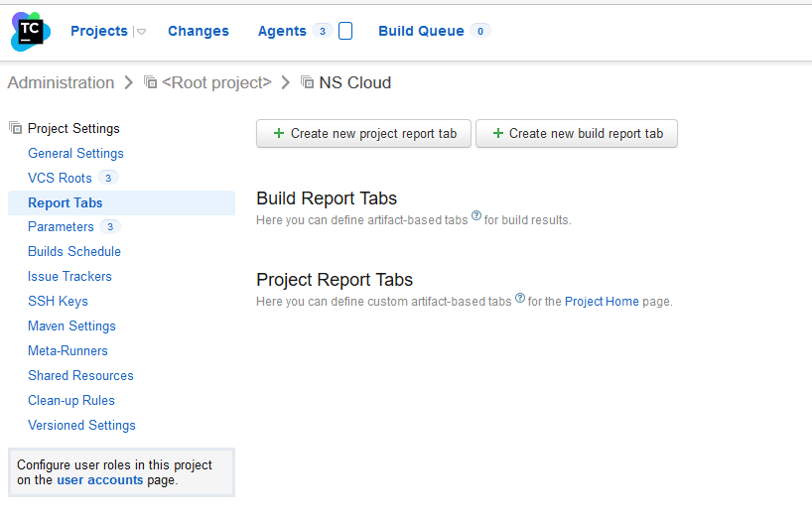Select Versioned Settings in sidebar
The image size is (812, 524).
point(81,425)
